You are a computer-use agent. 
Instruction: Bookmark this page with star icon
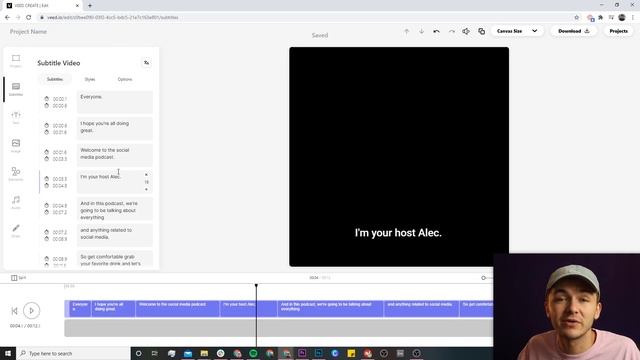pos(577,17)
